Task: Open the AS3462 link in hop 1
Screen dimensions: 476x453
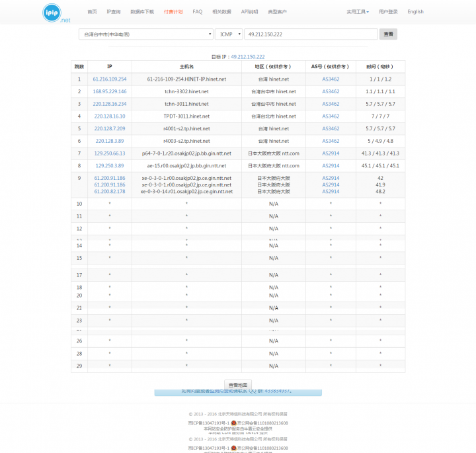Action: pyautogui.click(x=331, y=79)
